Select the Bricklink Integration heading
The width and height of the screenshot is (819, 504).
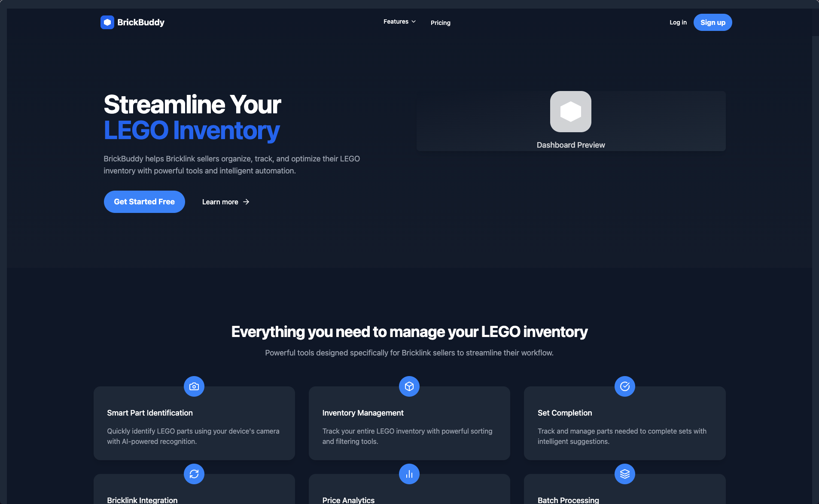[x=142, y=500]
